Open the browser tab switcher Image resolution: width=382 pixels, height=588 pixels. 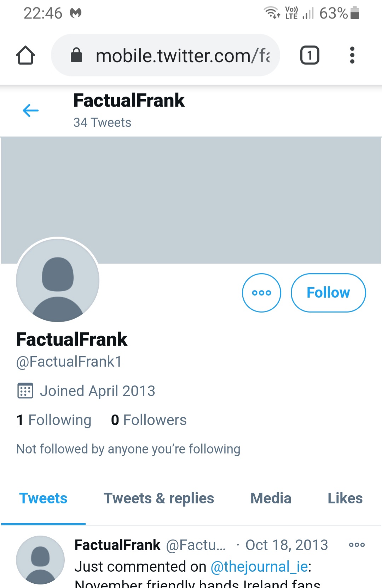pyautogui.click(x=309, y=56)
